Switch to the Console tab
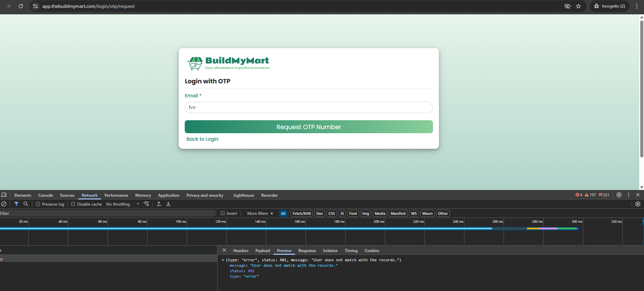644x291 pixels. (45, 195)
